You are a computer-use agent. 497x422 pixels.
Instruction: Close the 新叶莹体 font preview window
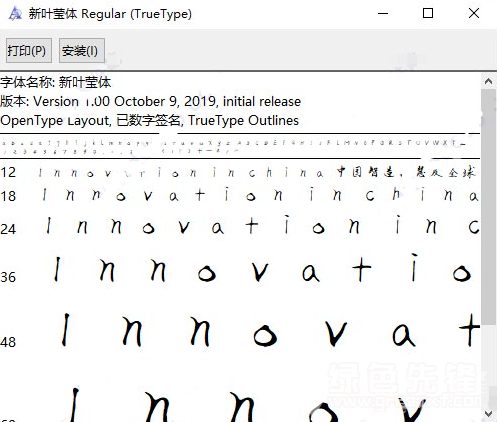point(474,14)
